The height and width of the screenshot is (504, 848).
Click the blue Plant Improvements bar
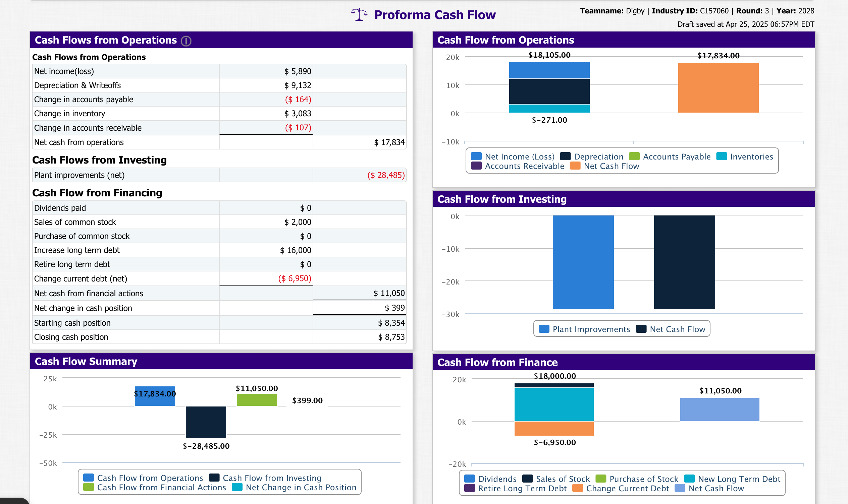583,262
